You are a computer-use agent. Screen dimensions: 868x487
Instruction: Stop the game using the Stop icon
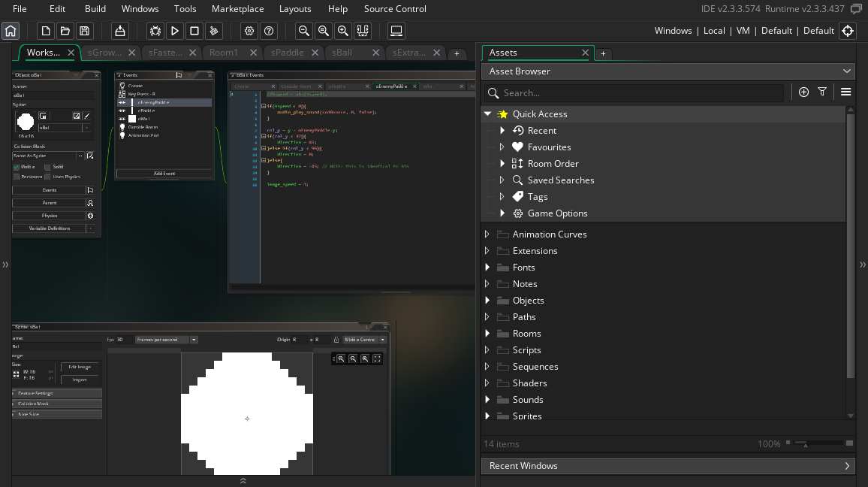(193, 31)
